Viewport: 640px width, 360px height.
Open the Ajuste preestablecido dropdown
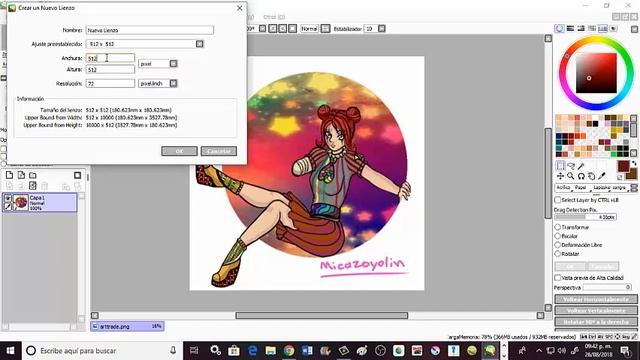(x=200, y=44)
